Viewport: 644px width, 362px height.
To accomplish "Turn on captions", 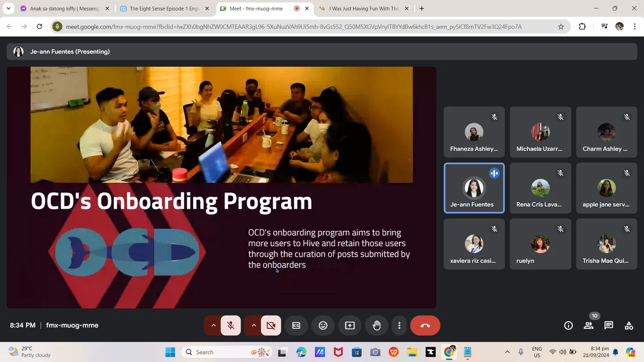I will 296,325.
